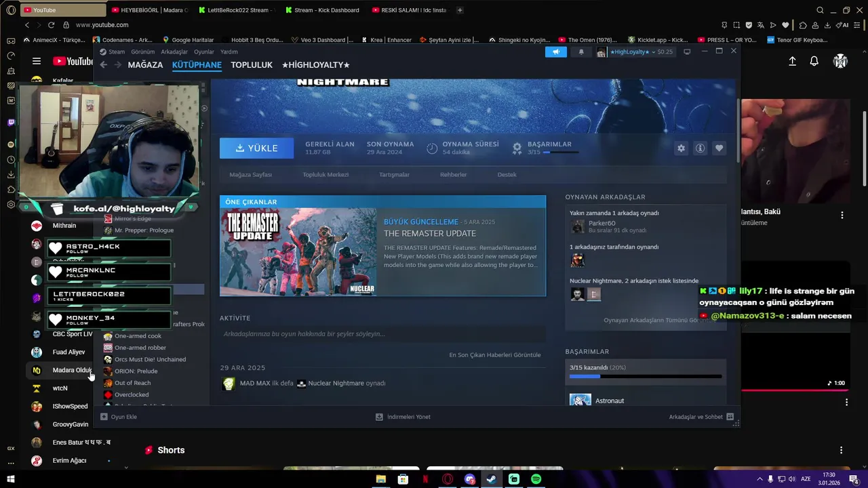The height and width of the screenshot is (488, 868).
Task: Open Steam announcements megaphone button
Action: coord(555,52)
